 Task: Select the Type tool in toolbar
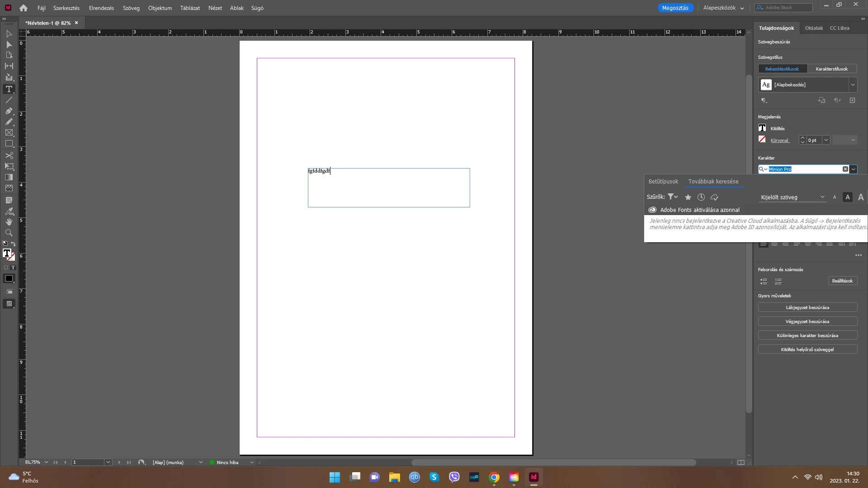pyautogui.click(x=9, y=89)
